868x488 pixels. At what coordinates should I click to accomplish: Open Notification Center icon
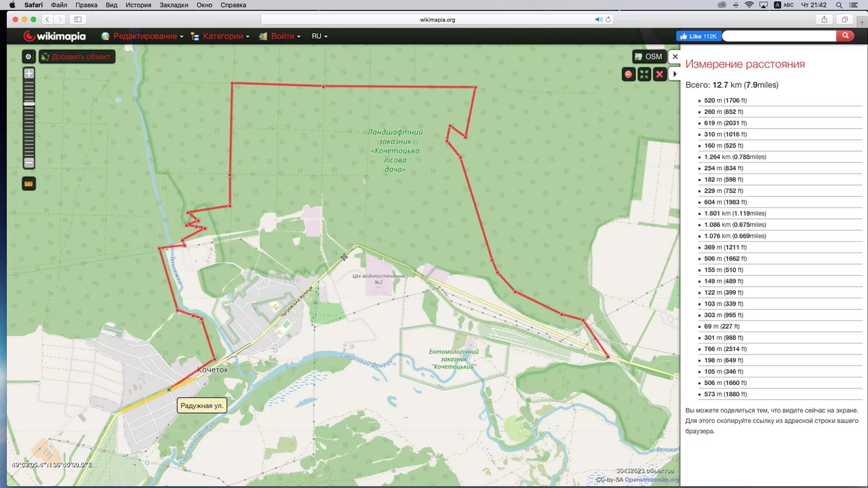[x=854, y=5]
